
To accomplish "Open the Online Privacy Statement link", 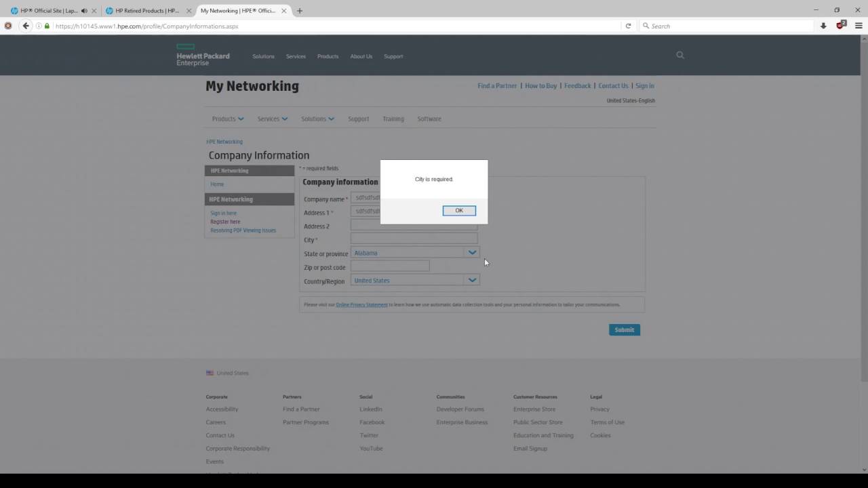I will (361, 304).
